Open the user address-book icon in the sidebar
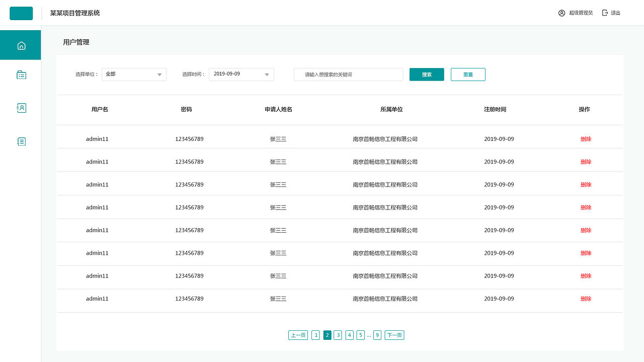 click(x=21, y=108)
